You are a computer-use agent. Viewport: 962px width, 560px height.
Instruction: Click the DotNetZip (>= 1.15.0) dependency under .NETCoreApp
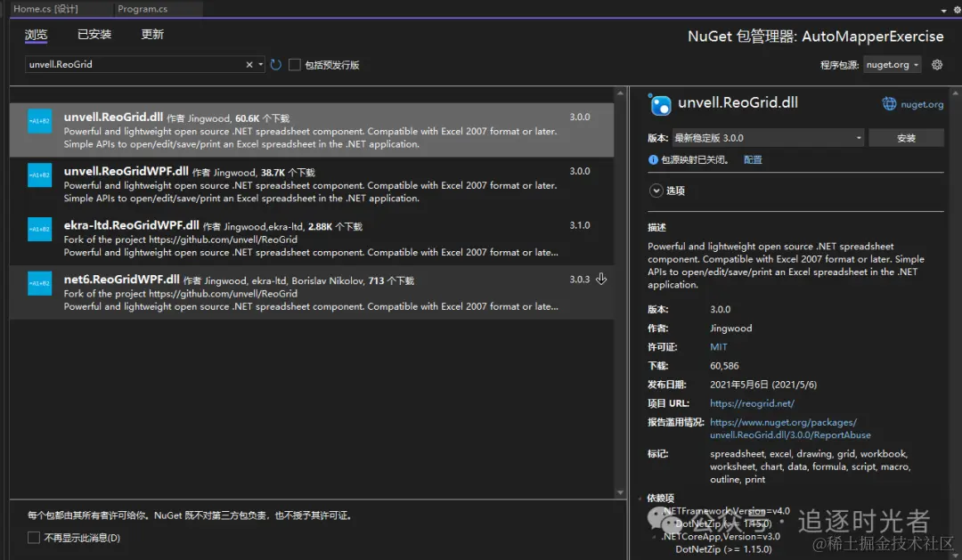723,549
